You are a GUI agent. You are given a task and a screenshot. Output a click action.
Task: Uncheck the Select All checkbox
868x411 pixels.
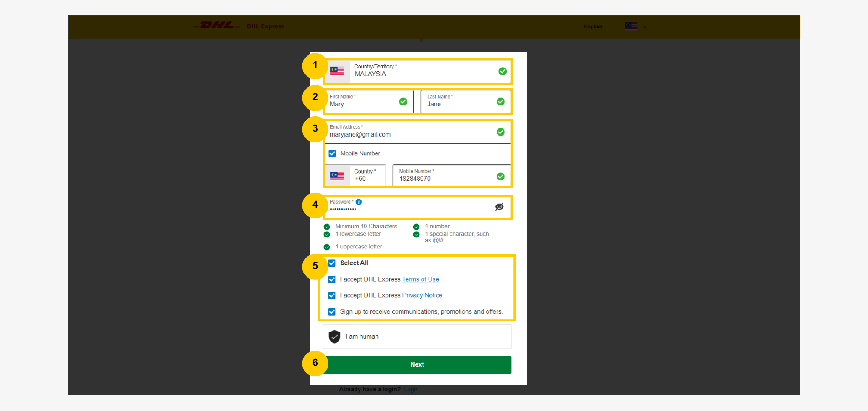pos(332,263)
